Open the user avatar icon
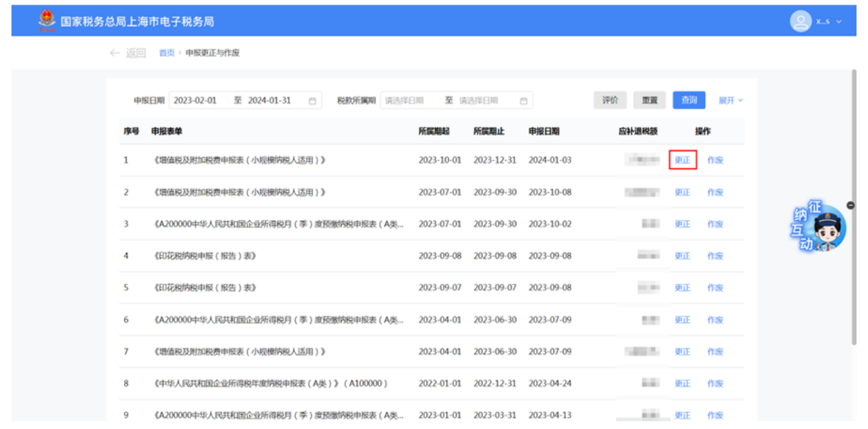The image size is (868, 429). coord(801,21)
